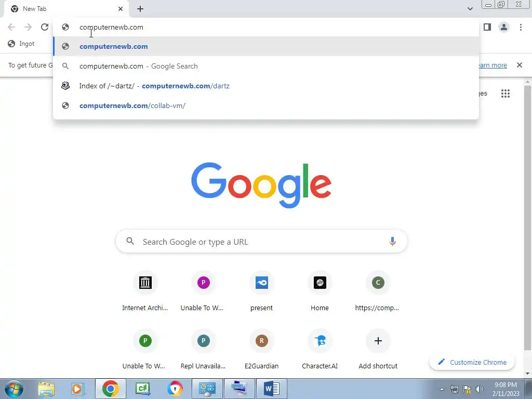The width and height of the screenshot is (532, 399).
Task: Toggle the side panel icon
Action: point(487,27)
